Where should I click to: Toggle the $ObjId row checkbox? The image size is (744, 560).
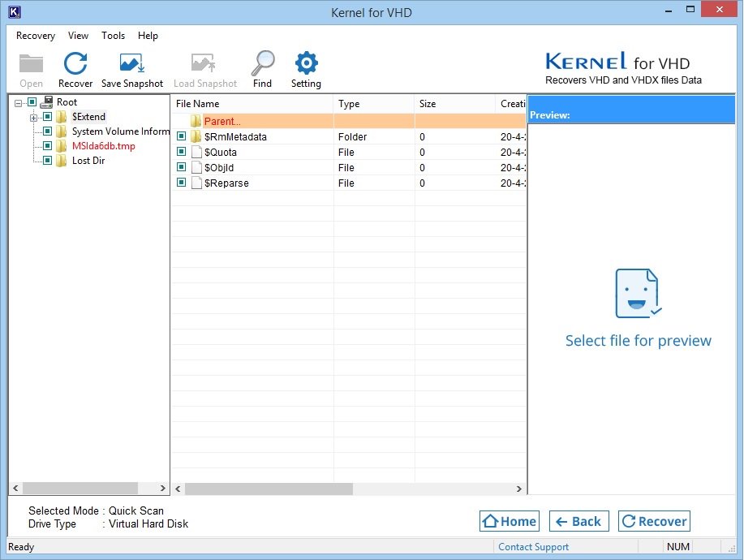[181, 167]
